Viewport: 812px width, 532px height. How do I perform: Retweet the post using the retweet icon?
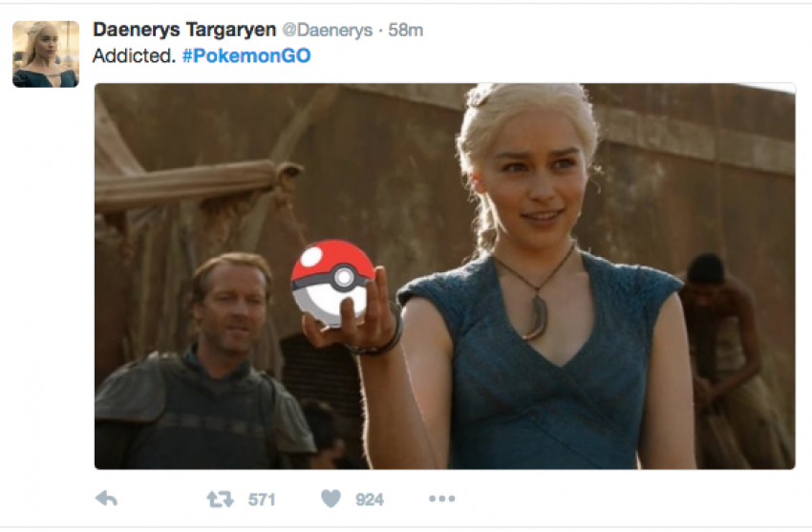click(x=220, y=500)
